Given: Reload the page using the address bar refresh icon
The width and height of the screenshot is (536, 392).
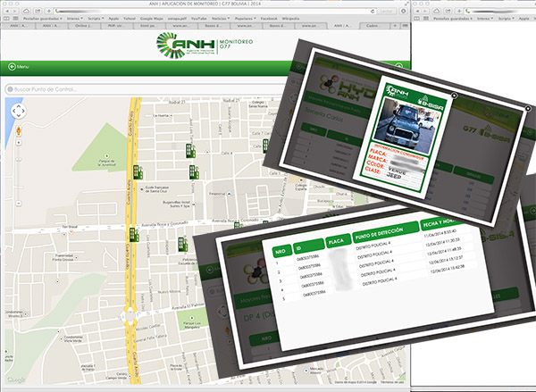Looking at the screenshot, I should click(x=373, y=12).
